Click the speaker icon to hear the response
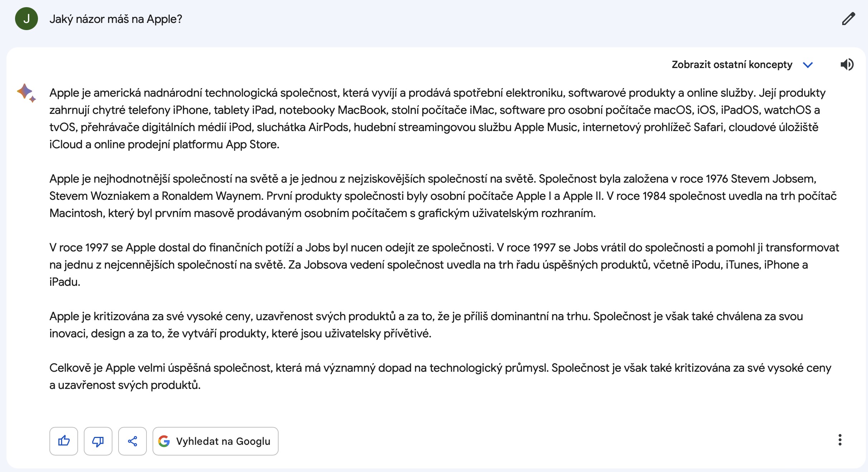 847,64
